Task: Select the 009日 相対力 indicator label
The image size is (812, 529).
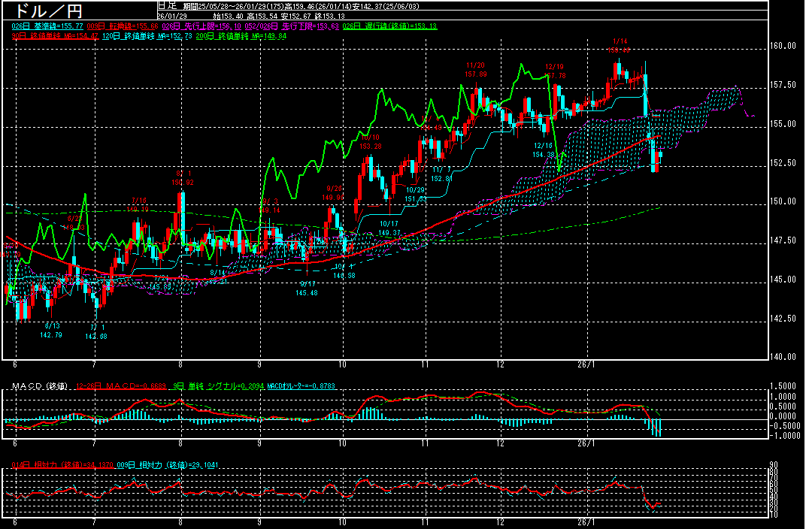Action: click(x=166, y=465)
